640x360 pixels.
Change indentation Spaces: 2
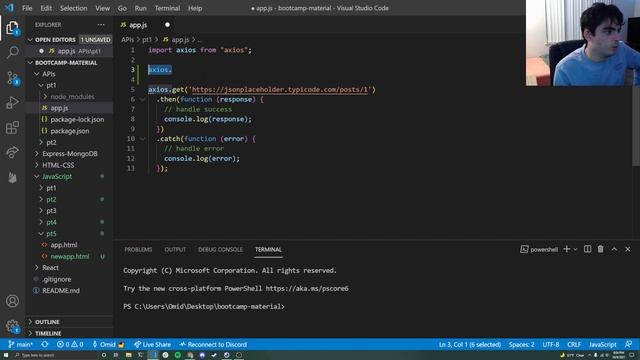[x=521, y=344]
